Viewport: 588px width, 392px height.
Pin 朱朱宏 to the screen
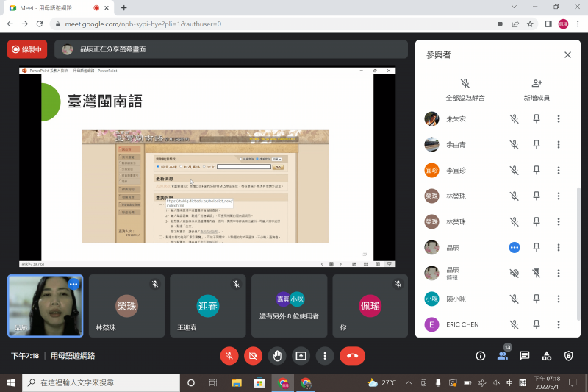click(537, 119)
